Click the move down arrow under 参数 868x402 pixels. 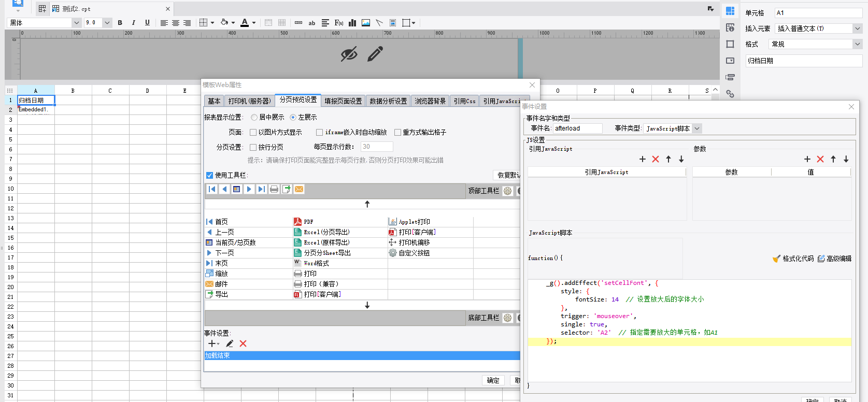coord(846,159)
